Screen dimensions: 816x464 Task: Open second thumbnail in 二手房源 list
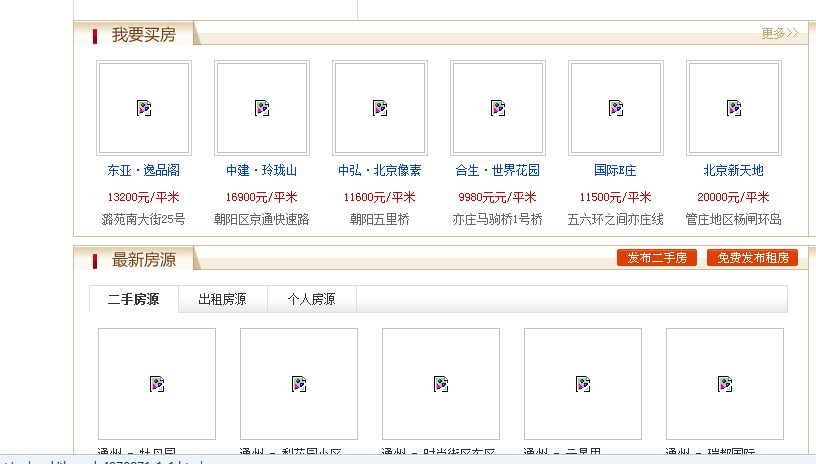click(x=299, y=384)
